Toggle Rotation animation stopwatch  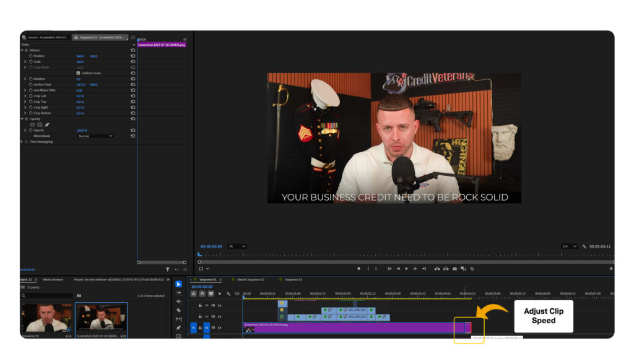31,79
